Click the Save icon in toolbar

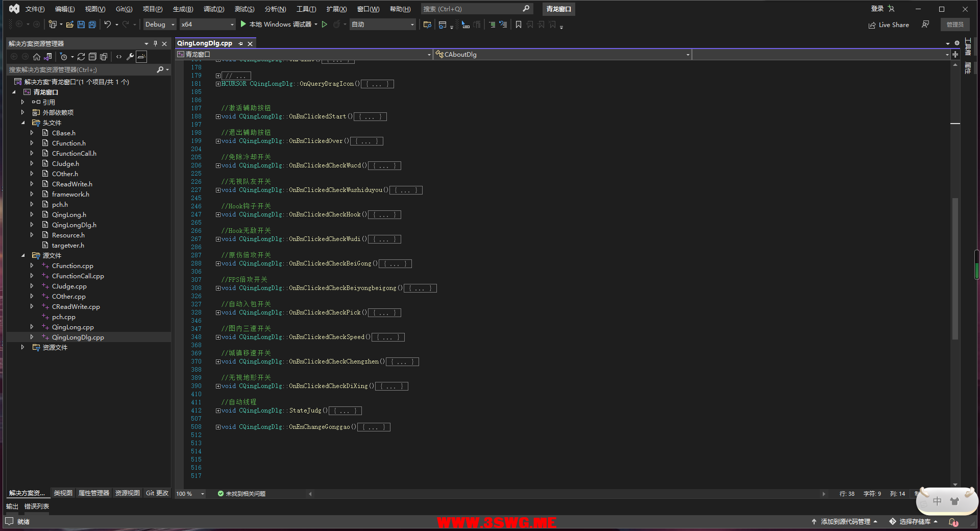(81, 24)
